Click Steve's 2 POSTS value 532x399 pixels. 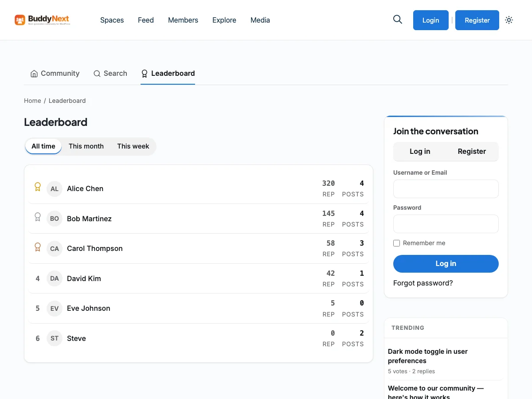coord(362,333)
